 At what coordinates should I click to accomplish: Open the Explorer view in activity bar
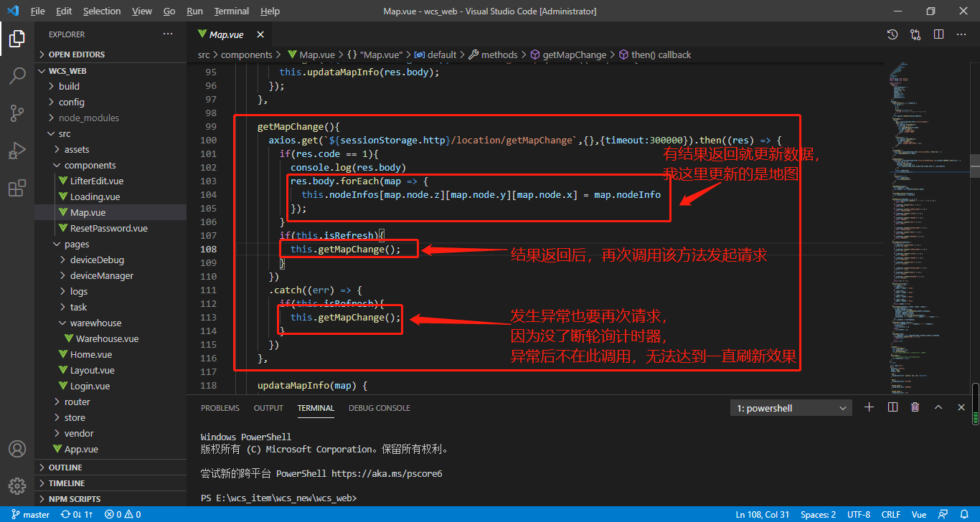point(17,39)
